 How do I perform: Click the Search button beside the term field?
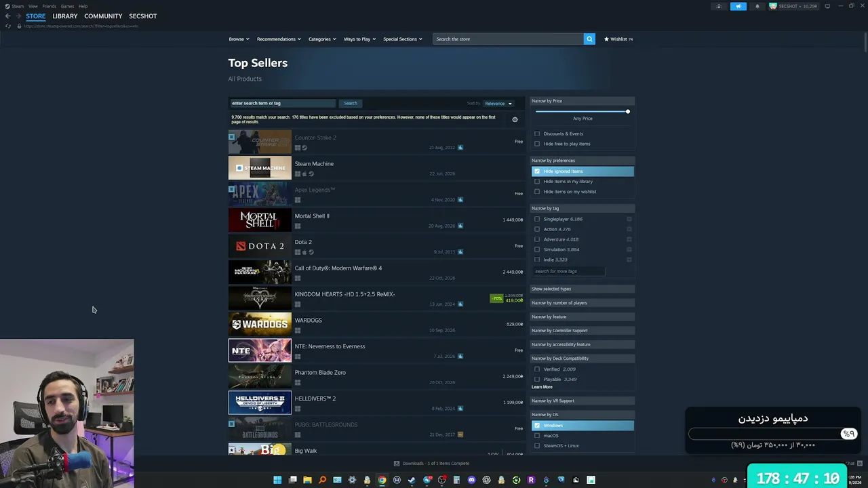pos(351,103)
